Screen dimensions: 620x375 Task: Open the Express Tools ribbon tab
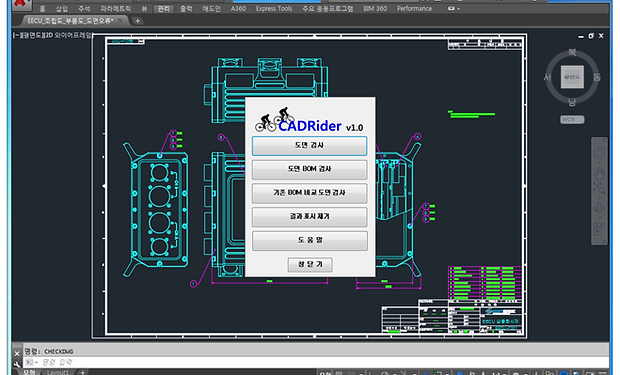(x=274, y=8)
